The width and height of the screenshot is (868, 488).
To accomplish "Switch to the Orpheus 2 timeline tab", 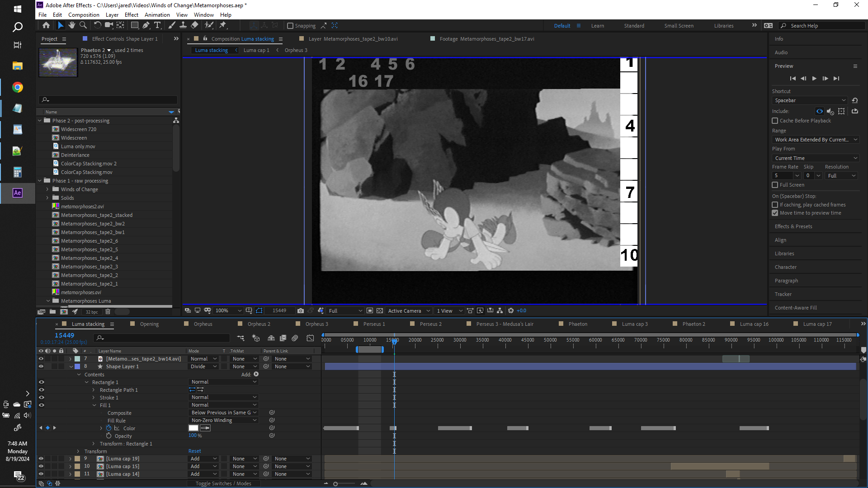I will (x=259, y=324).
